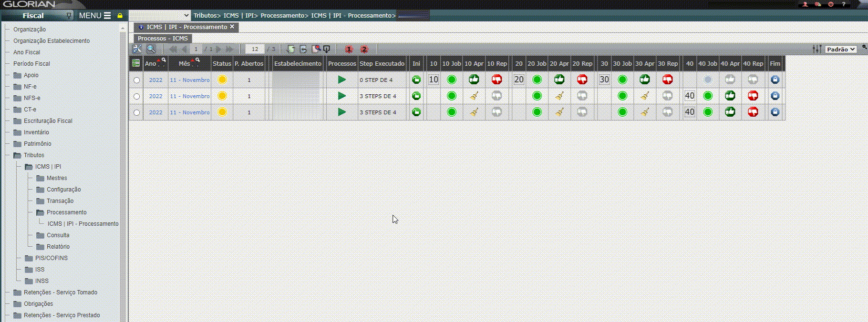
Task: Open the MENU hamburger menu
Action: [94, 16]
